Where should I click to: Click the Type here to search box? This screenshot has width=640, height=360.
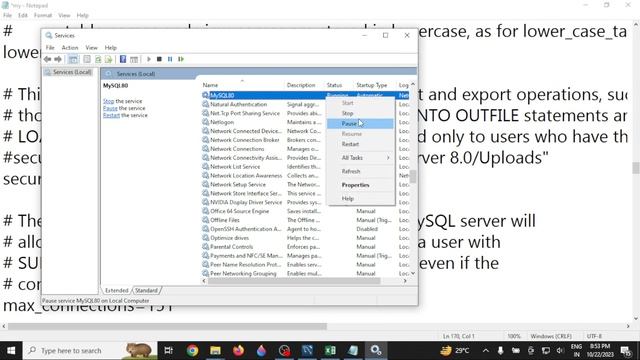[x=90, y=350]
